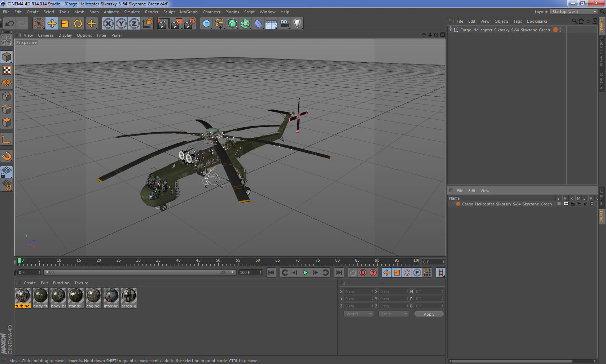Switch to Model mode cube icon
606x364 pixels.
click(7, 57)
